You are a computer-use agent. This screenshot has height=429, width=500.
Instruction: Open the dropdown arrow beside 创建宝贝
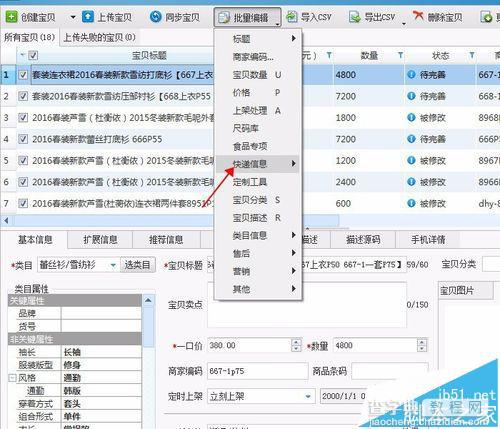(x=73, y=17)
